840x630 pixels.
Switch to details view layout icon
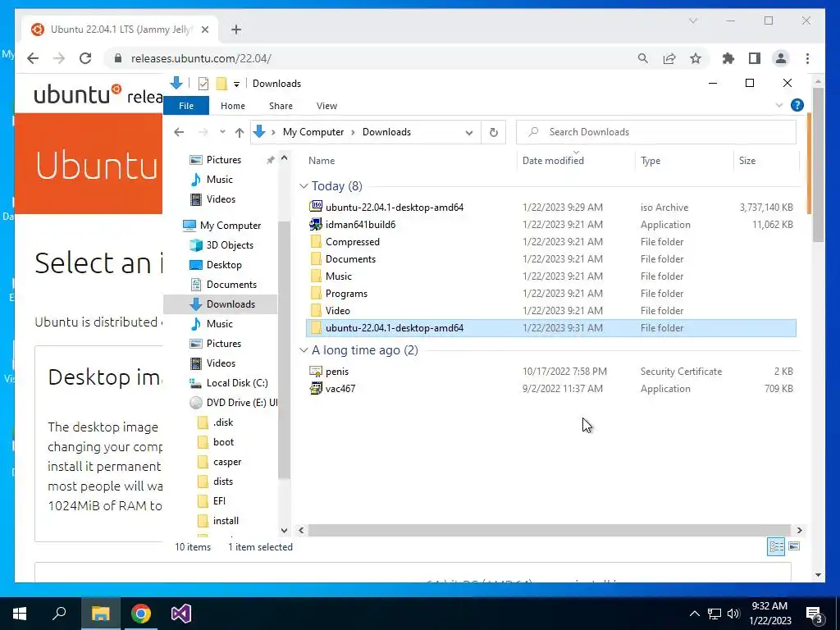tap(776, 546)
